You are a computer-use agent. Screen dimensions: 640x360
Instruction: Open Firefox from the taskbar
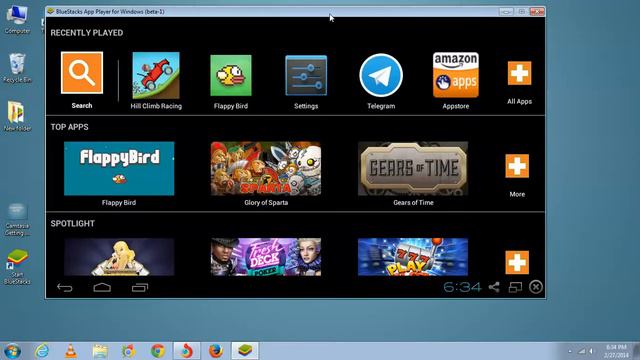(216, 351)
